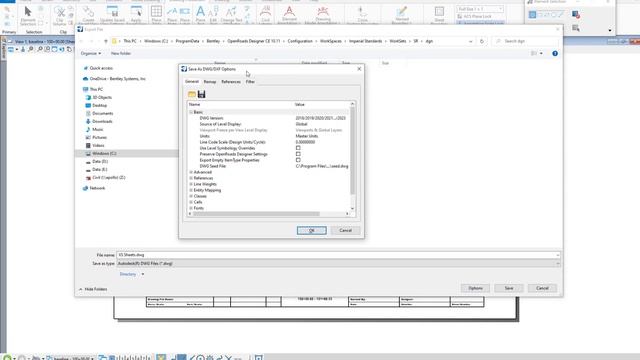This screenshot has height=360, width=640.
Task: Show help in the Export File dialog
Action: (x=555, y=53)
